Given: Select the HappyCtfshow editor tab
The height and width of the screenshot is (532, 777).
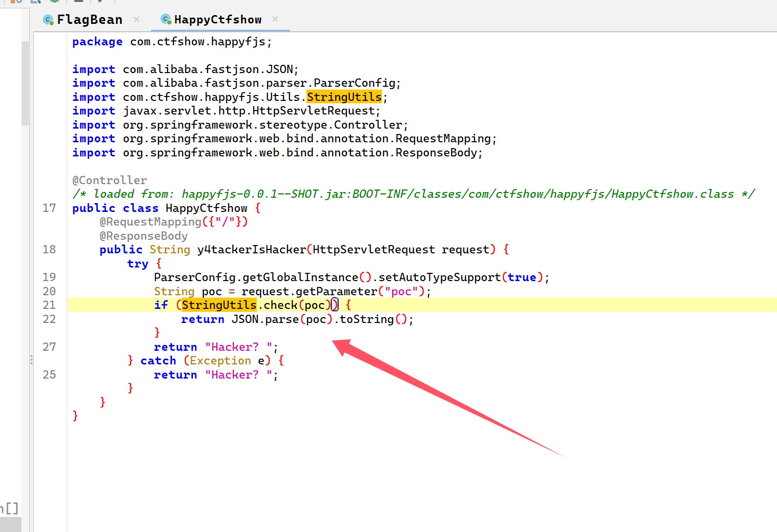Looking at the screenshot, I should point(218,19).
